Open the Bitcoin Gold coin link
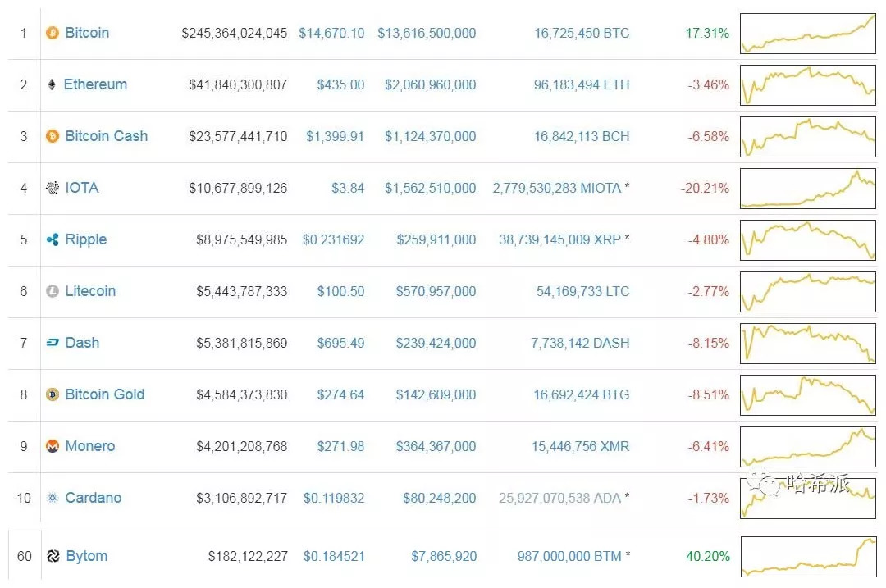 point(104,394)
